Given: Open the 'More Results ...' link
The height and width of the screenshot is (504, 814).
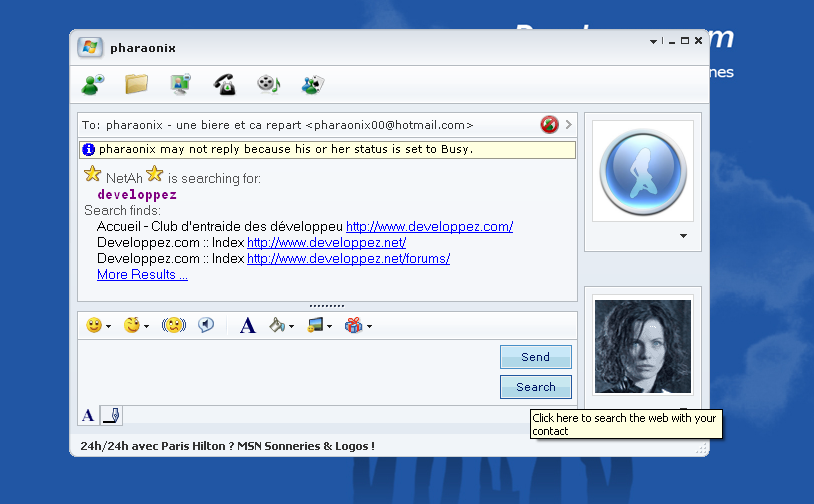Looking at the screenshot, I should click(142, 275).
